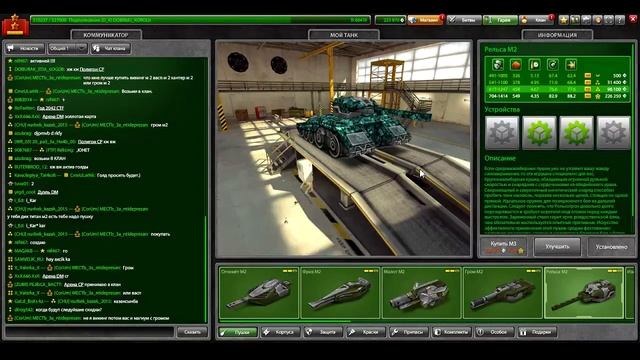640x360 pixels.
Task: Open the Припасы supplies category
Action: [409, 332]
